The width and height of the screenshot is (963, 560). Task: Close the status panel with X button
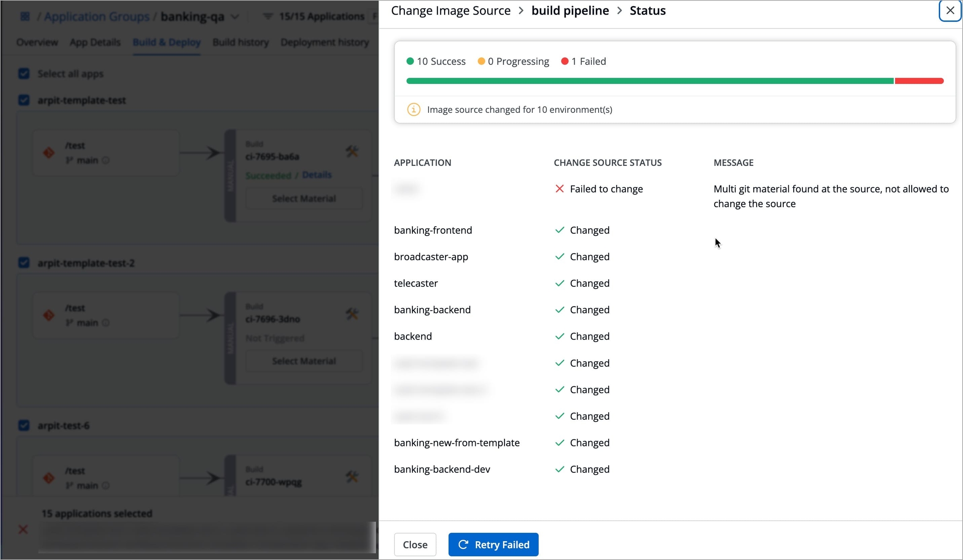(950, 10)
